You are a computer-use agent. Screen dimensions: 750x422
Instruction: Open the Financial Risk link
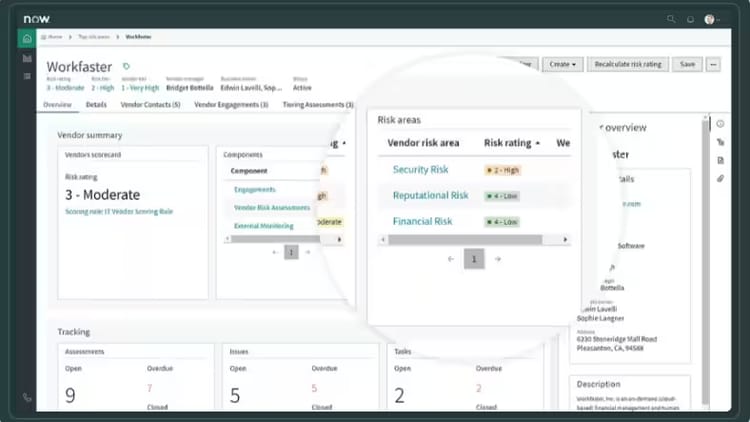(422, 221)
